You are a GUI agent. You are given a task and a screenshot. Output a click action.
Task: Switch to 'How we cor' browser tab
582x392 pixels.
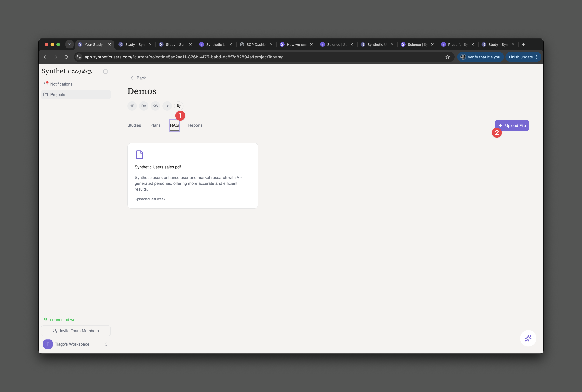coord(297,45)
